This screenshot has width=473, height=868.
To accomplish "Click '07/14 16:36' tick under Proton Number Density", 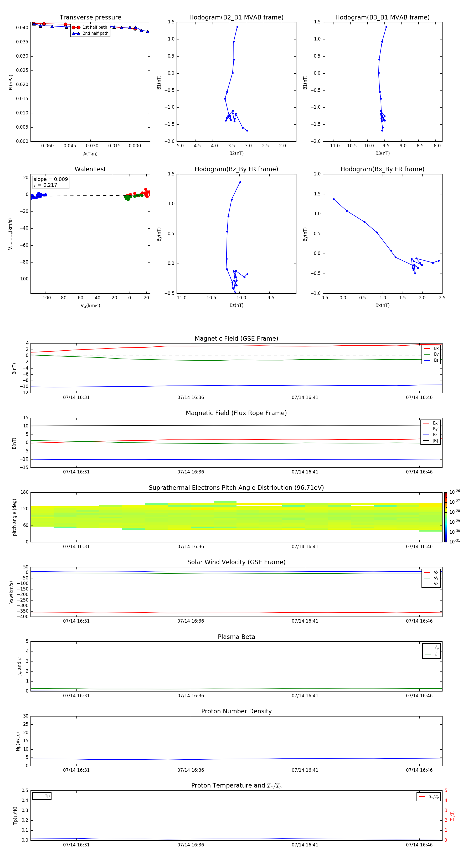I will [191, 770].
